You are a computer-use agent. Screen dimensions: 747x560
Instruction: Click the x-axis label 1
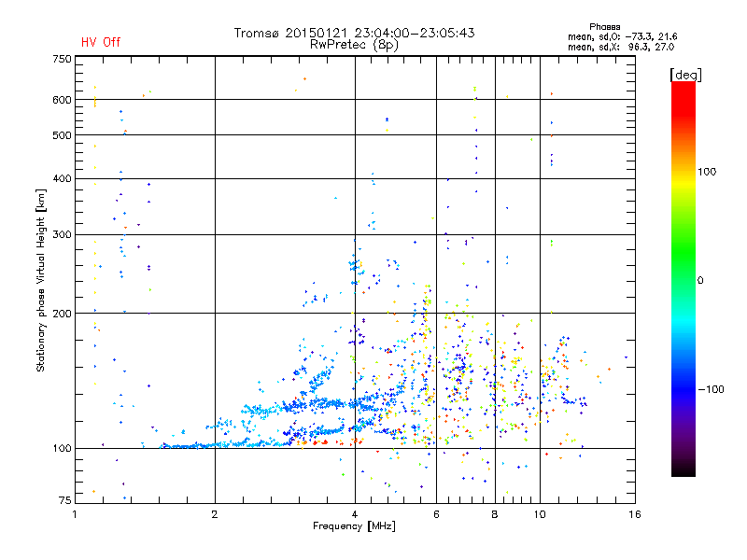(75, 514)
